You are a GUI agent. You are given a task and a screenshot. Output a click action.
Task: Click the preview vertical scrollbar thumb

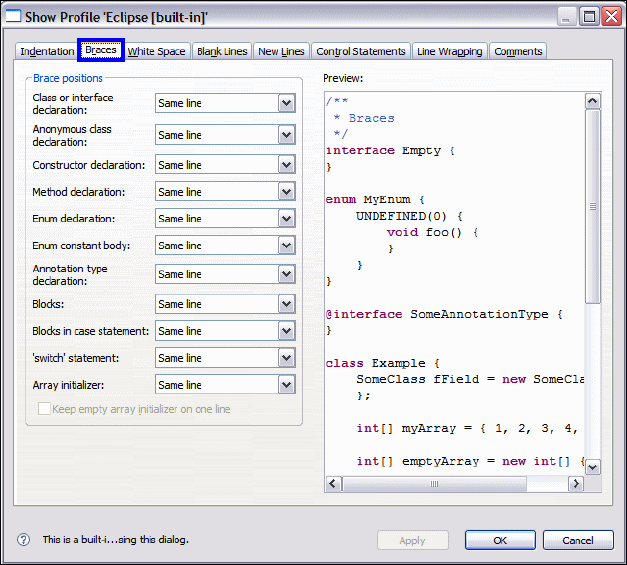pyautogui.click(x=593, y=206)
